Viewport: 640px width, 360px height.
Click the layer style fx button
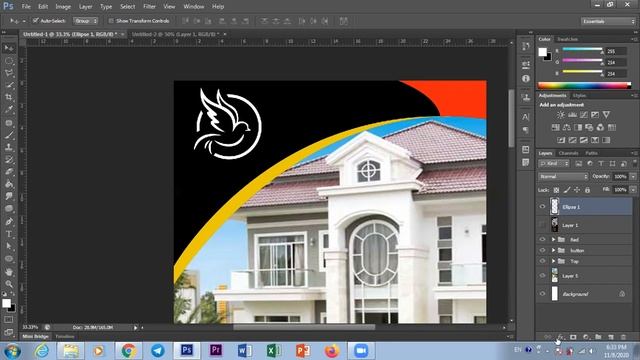pos(561,337)
